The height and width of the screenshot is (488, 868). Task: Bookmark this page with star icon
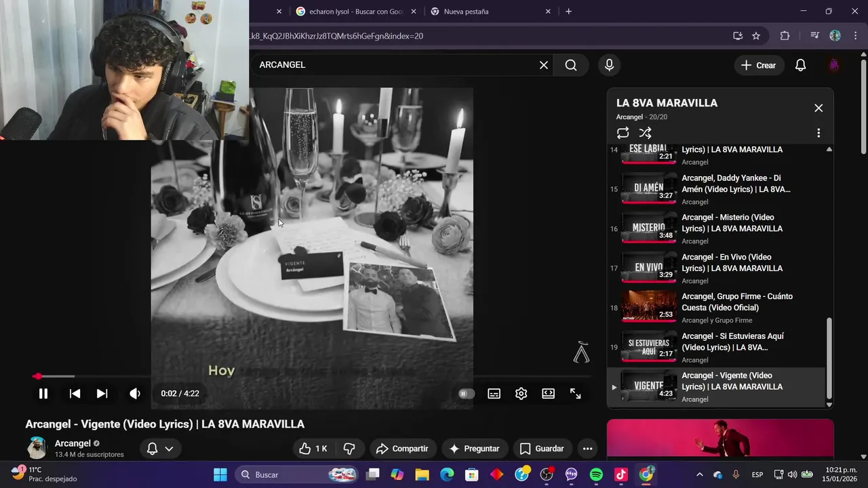(x=756, y=36)
